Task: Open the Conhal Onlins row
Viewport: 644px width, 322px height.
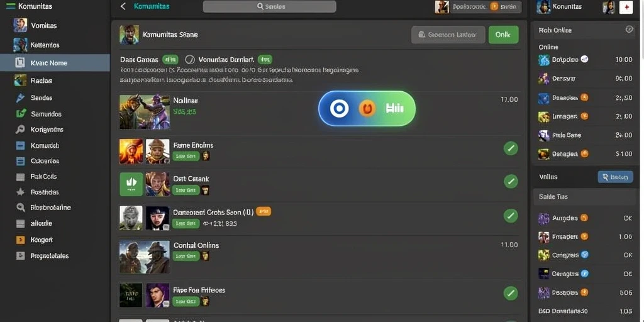Action: (x=319, y=257)
